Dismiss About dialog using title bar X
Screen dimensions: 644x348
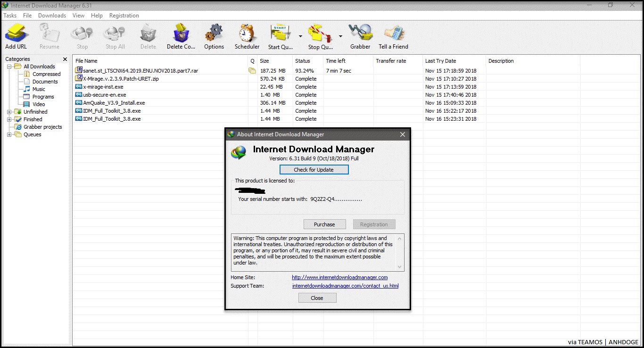pos(403,134)
